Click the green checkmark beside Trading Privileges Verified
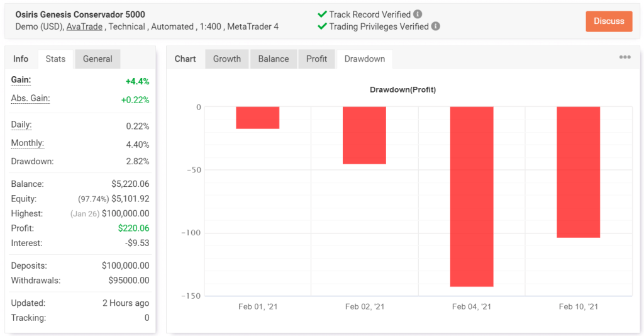 click(x=323, y=26)
